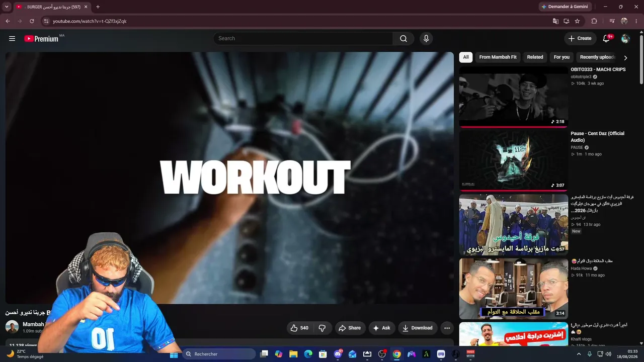Open Microsoft Edge from taskbar
Image resolution: width=644 pixels, height=362 pixels.
308,354
